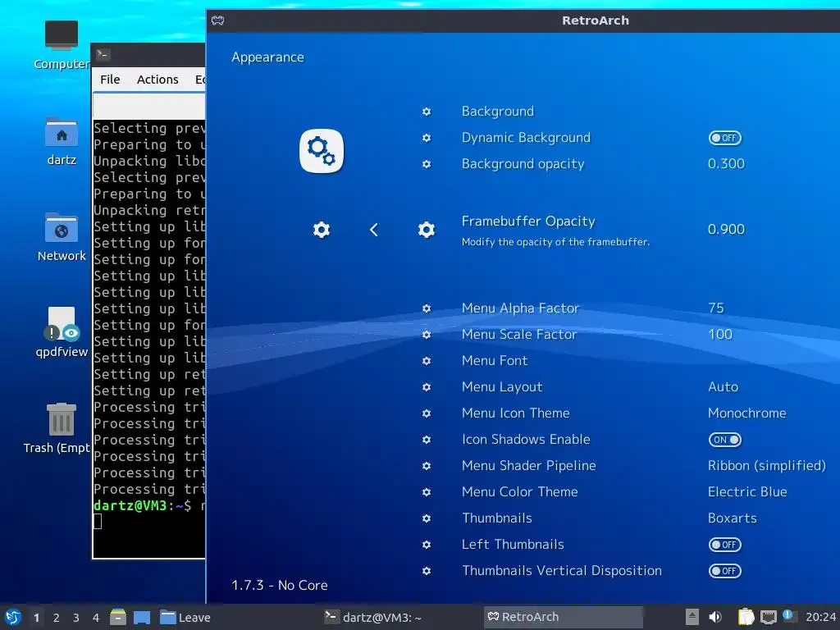840x630 pixels.
Task: Click the gear icon beside Menu Layout
Action: [x=427, y=387]
